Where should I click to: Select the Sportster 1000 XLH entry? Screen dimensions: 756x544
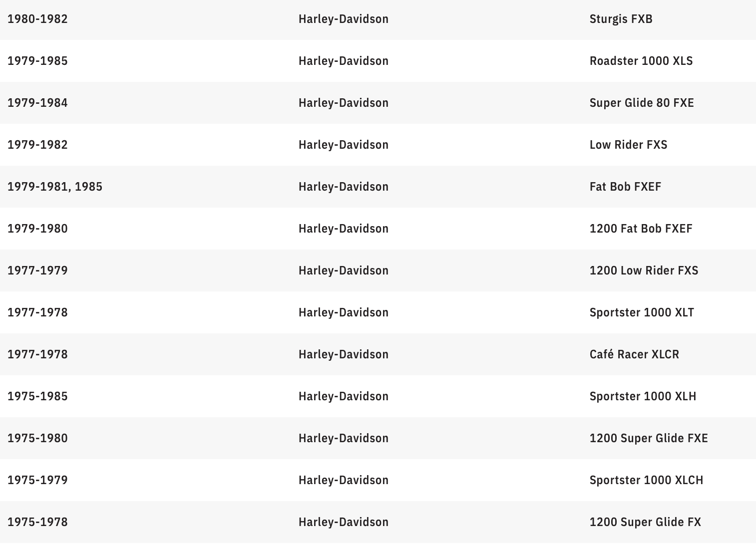[x=643, y=396]
